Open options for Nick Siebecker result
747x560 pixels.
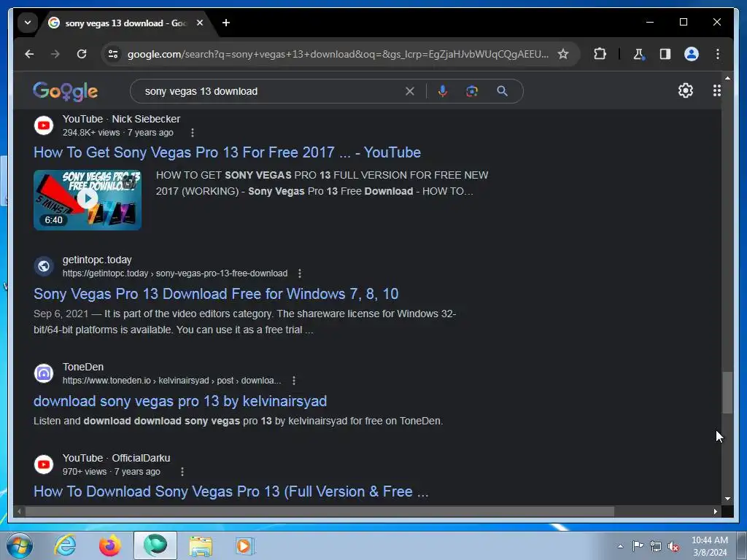coord(193,133)
